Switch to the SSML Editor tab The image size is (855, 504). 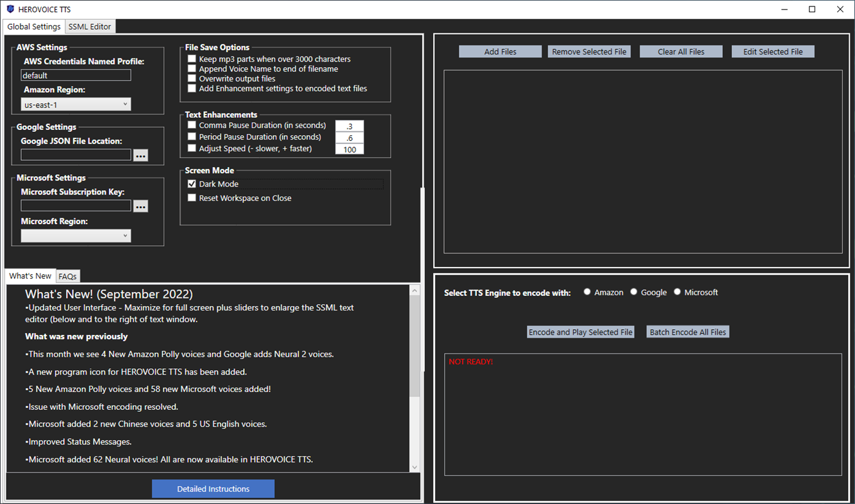coord(90,26)
